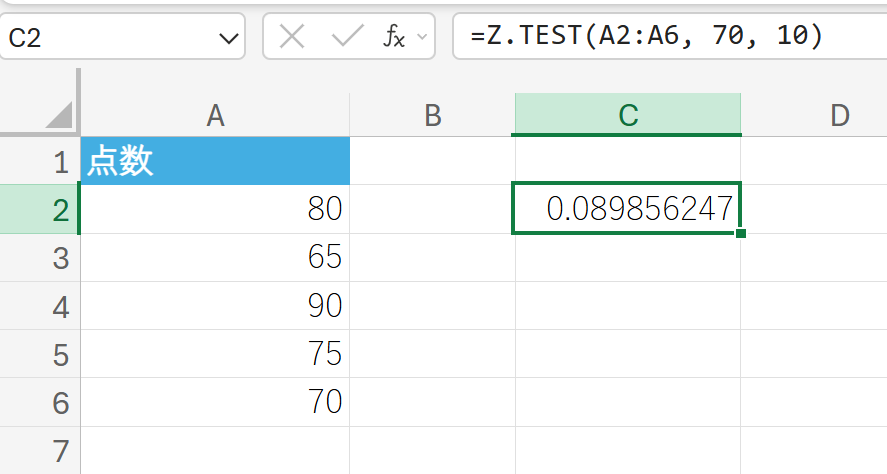This screenshot has width=887, height=474.
Task: Expand the small dropdown beside fx
Action: click(x=421, y=38)
